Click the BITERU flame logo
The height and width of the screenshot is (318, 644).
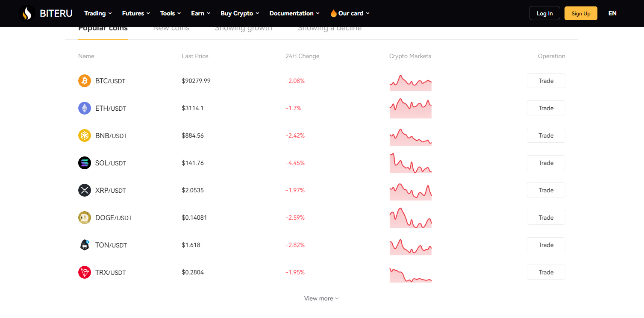27,13
